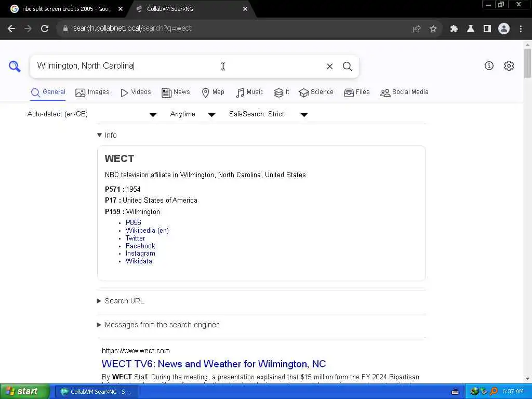Click the https://www.wect.com result URL
This screenshot has height=399, width=532.
click(136, 351)
